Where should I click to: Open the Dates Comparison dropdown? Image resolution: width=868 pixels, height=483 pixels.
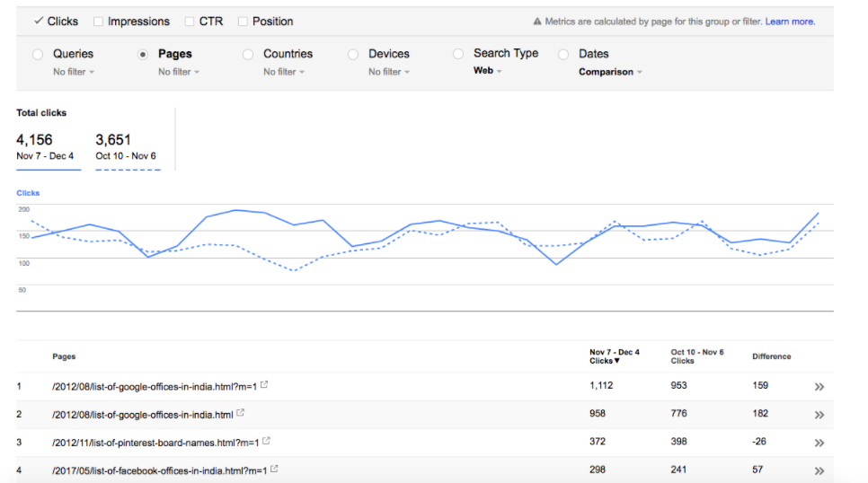(610, 72)
